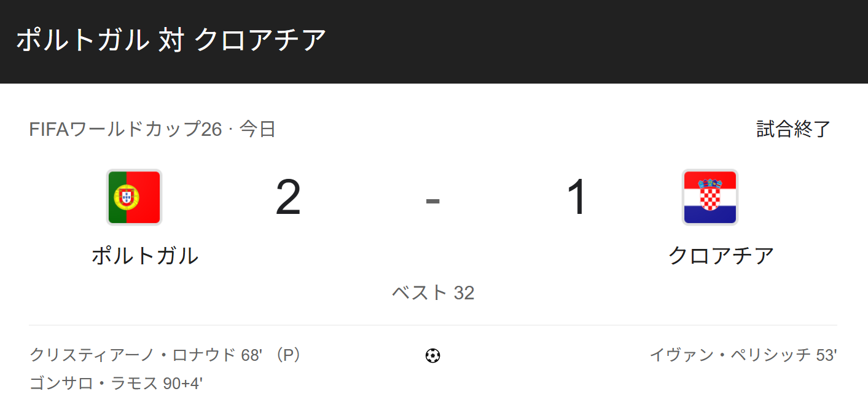Select the FIFAワールドカップ26 competition label

pyautogui.click(x=125, y=129)
